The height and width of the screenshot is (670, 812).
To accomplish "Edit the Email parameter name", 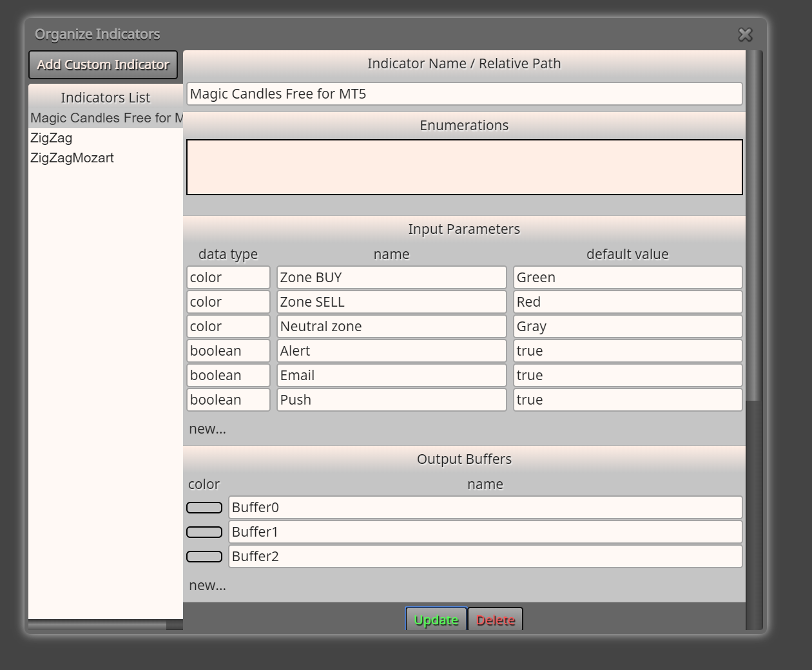I will 391,376.
